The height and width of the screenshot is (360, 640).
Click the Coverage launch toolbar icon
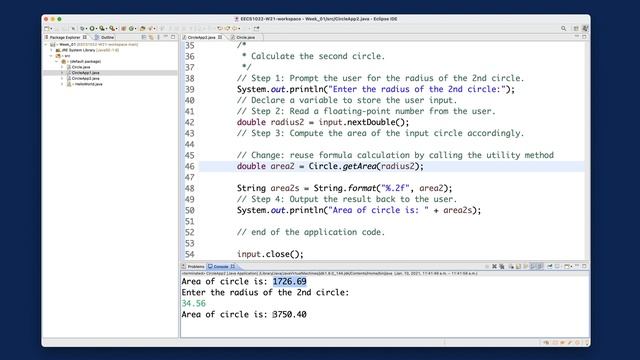point(102,29)
